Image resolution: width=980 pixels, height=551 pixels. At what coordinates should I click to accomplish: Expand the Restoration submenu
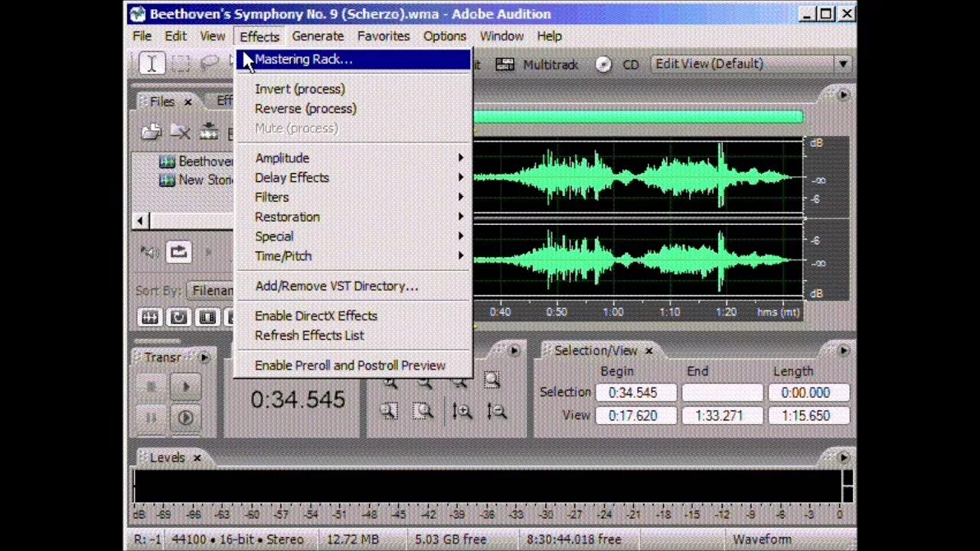coord(353,217)
